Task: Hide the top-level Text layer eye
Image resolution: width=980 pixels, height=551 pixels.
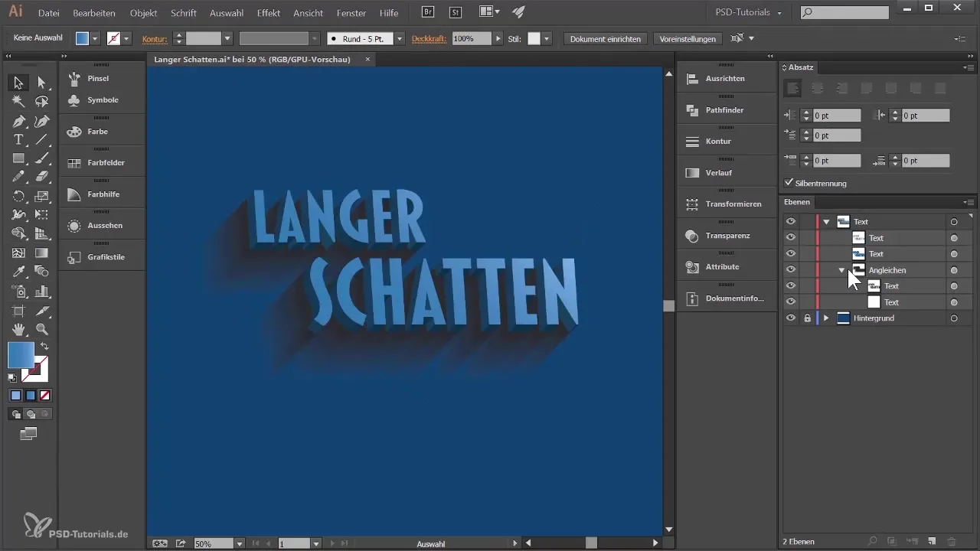Action: tap(791, 222)
